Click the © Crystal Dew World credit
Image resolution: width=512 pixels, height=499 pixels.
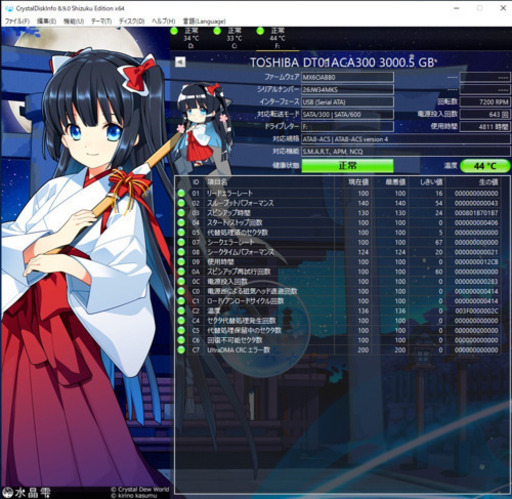(x=140, y=490)
